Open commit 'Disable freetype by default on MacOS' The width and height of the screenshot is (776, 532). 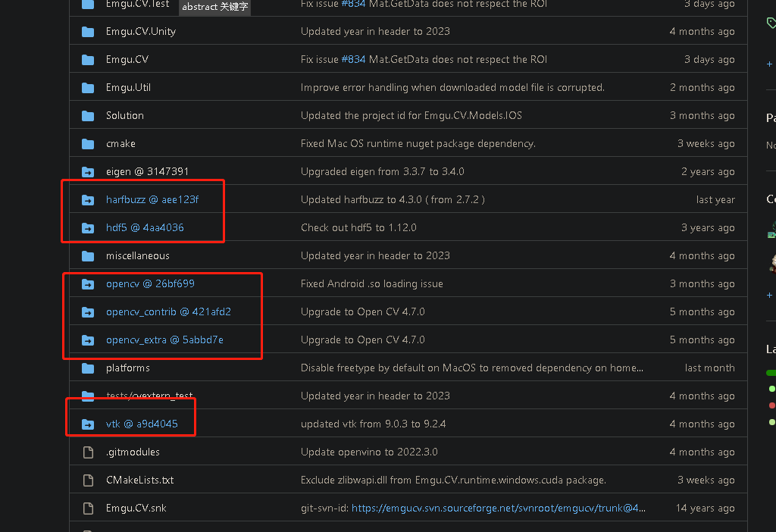pos(472,368)
